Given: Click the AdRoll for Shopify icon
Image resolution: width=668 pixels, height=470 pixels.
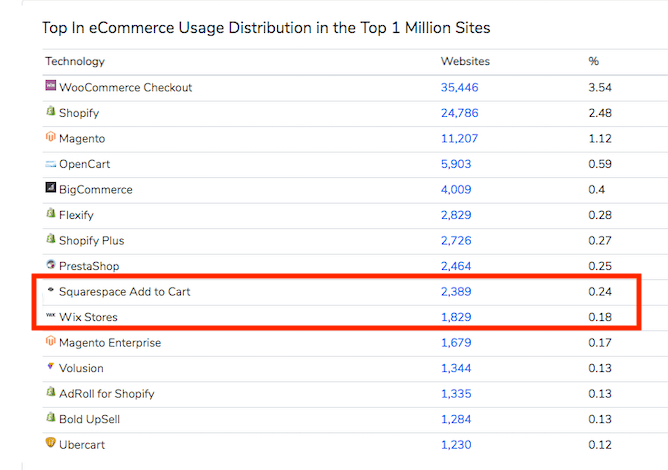Looking at the screenshot, I should coord(51,391).
